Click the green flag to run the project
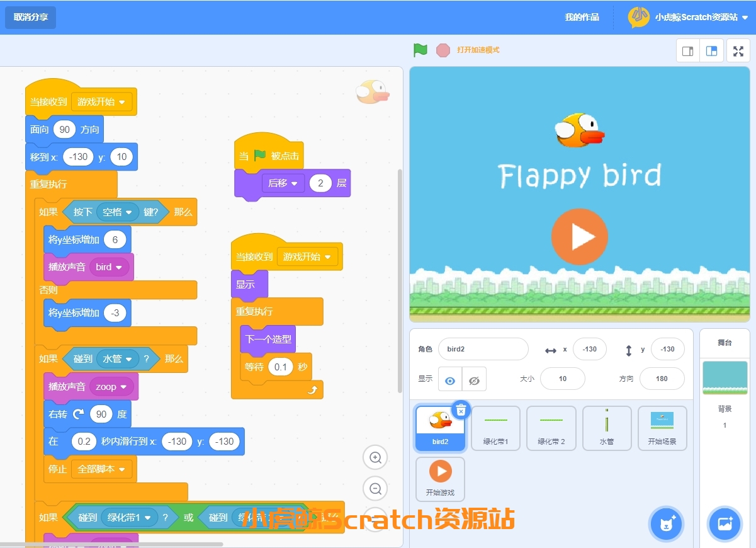Viewport: 756px width, 548px height. (420, 50)
